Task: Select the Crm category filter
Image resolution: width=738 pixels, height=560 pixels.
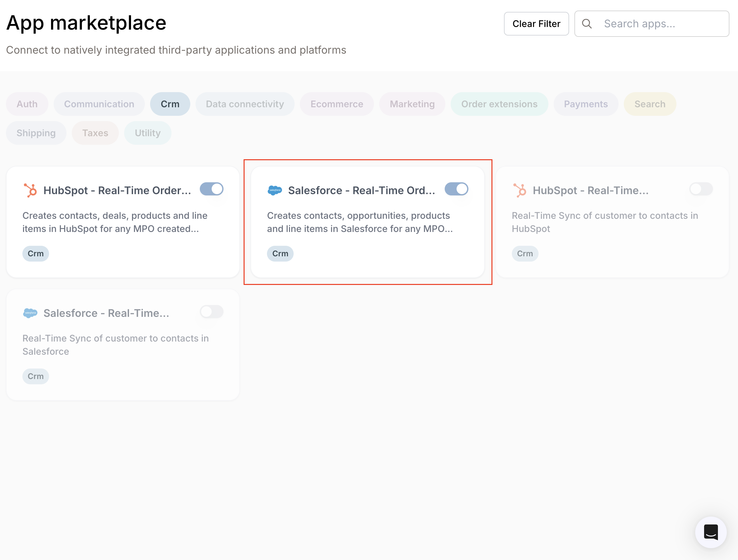Action: click(170, 104)
